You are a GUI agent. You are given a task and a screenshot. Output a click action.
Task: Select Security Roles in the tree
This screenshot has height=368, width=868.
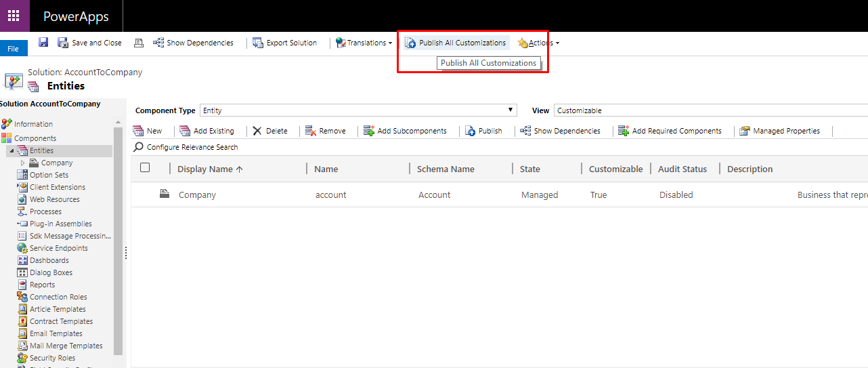point(52,358)
